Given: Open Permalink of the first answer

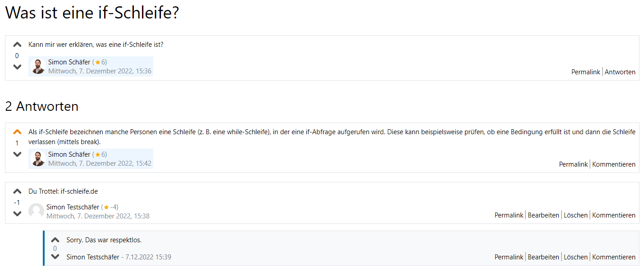Looking at the screenshot, I should [573, 164].
